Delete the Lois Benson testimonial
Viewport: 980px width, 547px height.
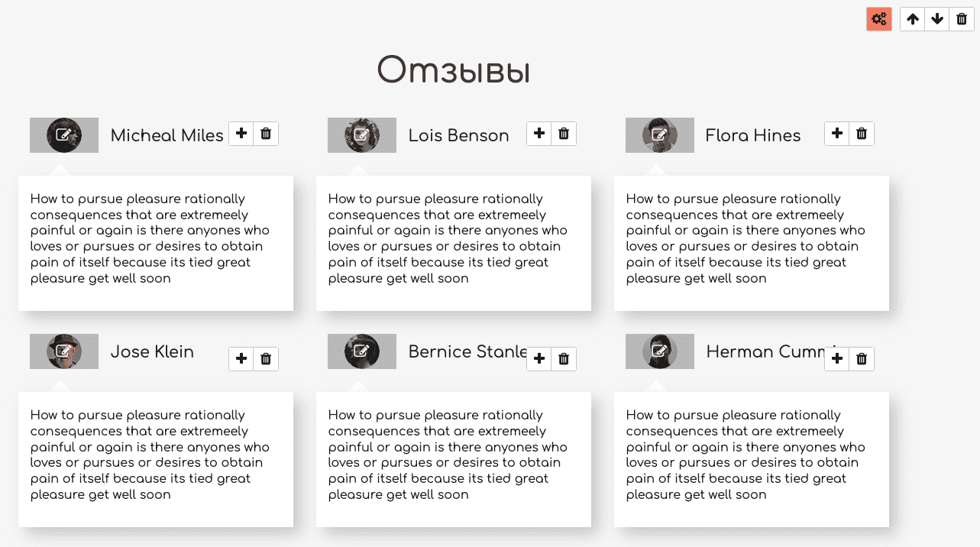click(x=564, y=134)
